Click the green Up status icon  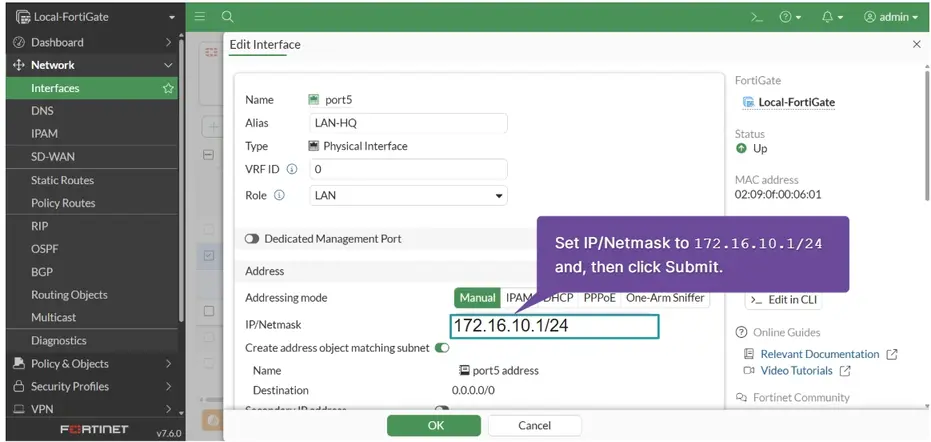coord(741,149)
